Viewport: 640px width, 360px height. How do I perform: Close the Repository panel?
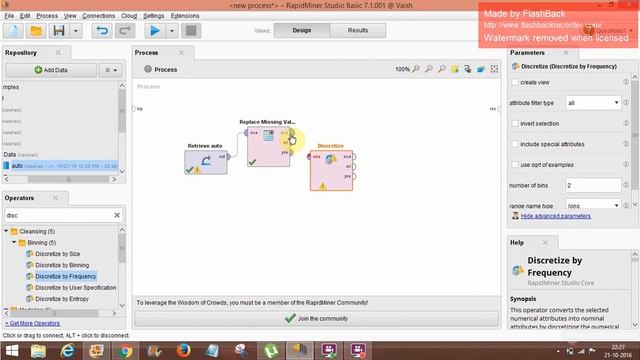pos(58,53)
